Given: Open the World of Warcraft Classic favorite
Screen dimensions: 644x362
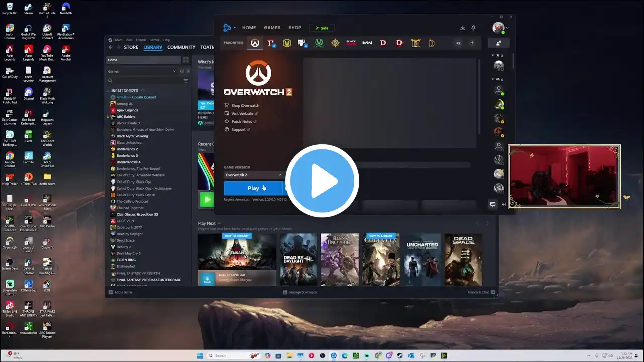Looking at the screenshot, I should click(319, 43).
